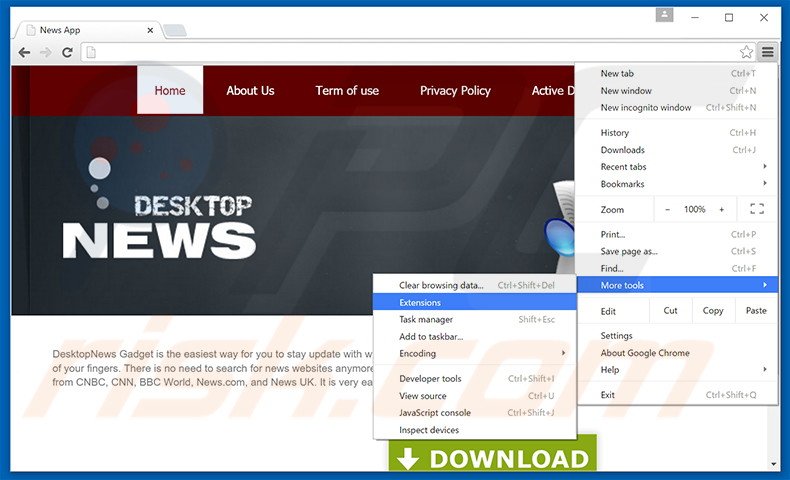The image size is (790, 480).
Task: Click the page icon in the address bar
Action: tap(91, 52)
